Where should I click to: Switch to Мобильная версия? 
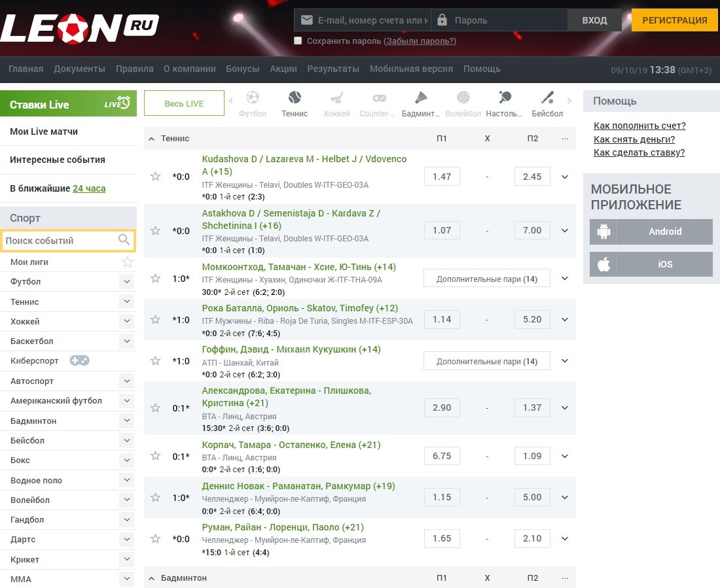412,69
